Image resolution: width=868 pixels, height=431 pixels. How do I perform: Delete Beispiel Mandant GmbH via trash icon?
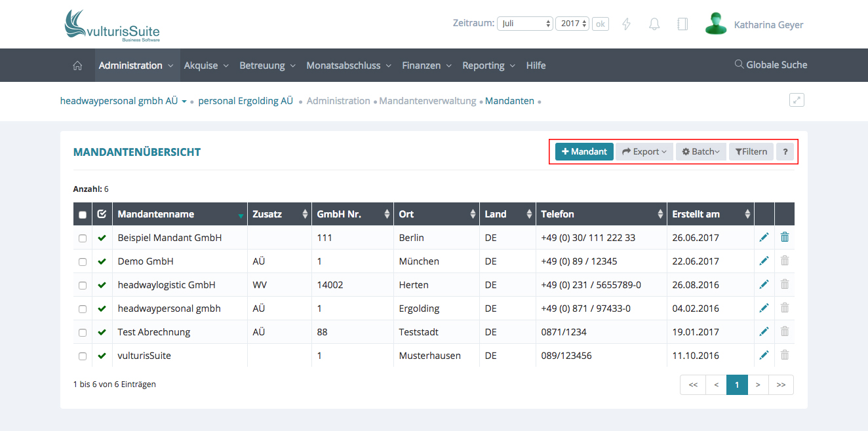pyautogui.click(x=785, y=238)
